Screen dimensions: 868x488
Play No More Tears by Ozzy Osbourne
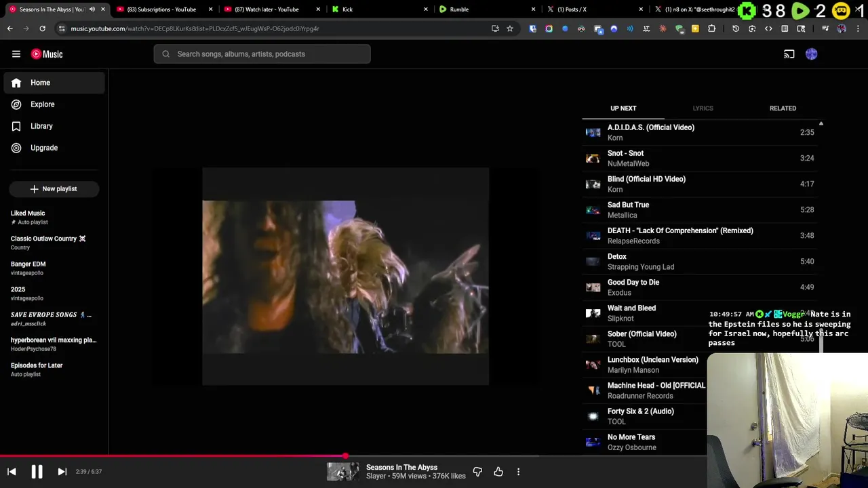[x=644, y=442]
